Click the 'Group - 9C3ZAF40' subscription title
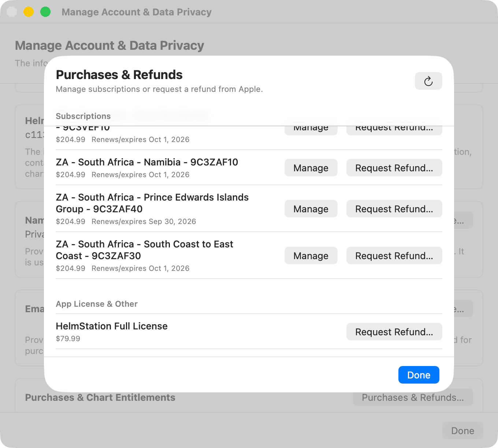The width and height of the screenshot is (498, 448). pos(99,209)
